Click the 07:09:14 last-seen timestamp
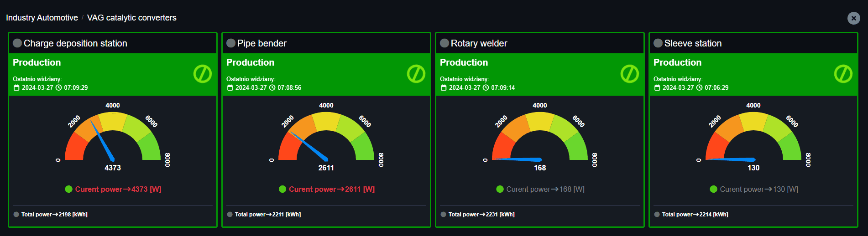Image resolution: width=868 pixels, height=236 pixels. click(503, 87)
